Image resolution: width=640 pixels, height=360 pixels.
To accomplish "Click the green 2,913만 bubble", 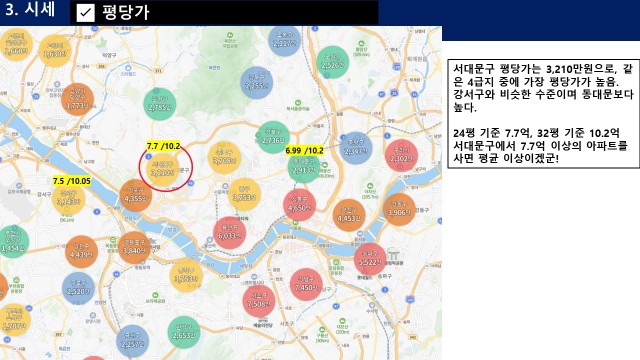I will pyautogui.click(x=304, y=167).
